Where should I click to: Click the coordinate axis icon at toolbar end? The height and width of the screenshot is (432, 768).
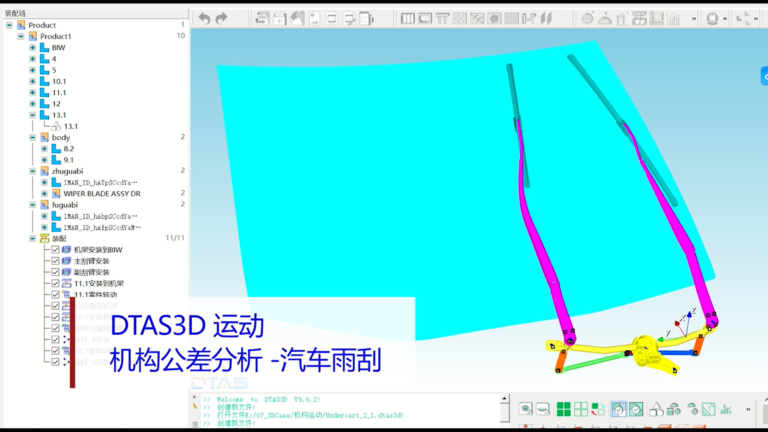point(743,19)
